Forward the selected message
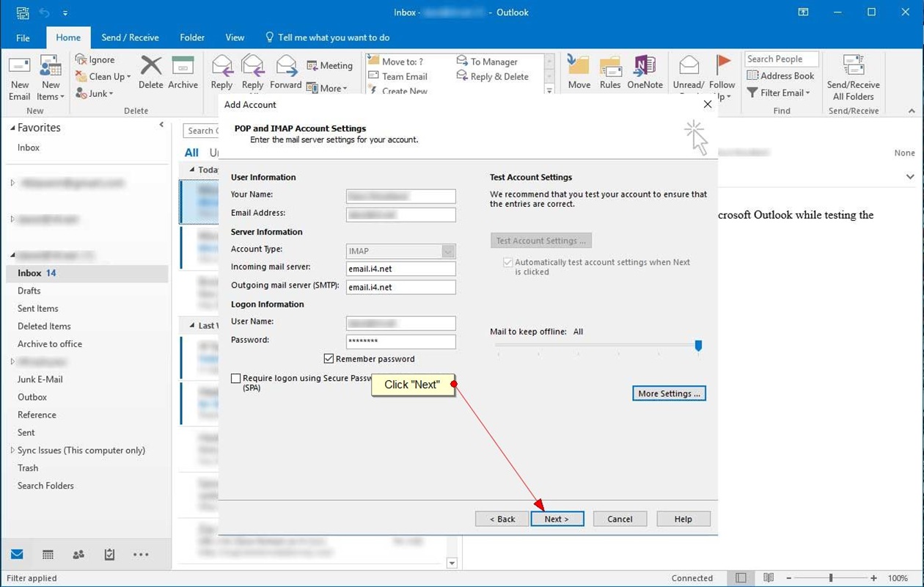 [x=285, y=72]
